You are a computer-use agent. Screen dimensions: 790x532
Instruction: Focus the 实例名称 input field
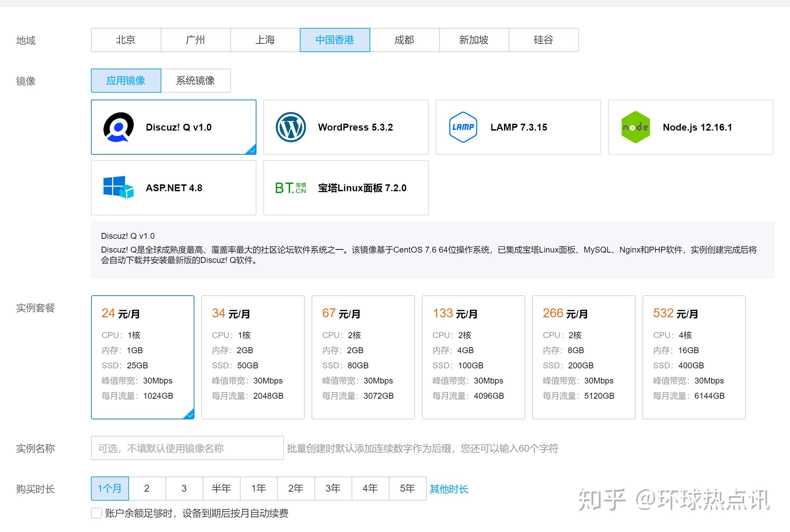[188, 448]
